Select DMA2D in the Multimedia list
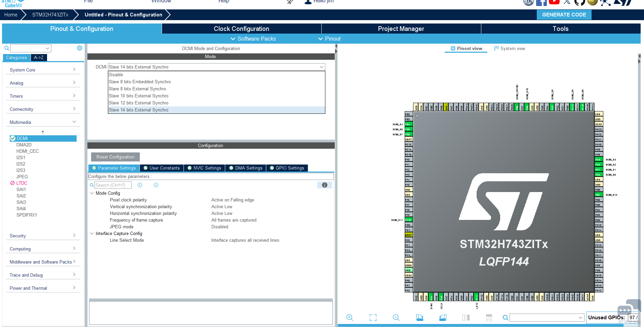Screen dimensions: 644x327 coord(24,145)
